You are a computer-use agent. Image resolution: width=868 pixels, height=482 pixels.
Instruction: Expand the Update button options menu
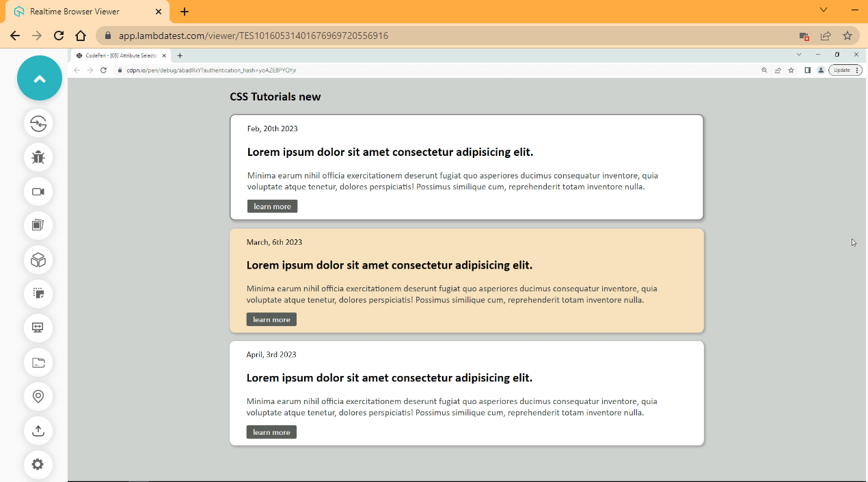point(858,70)
